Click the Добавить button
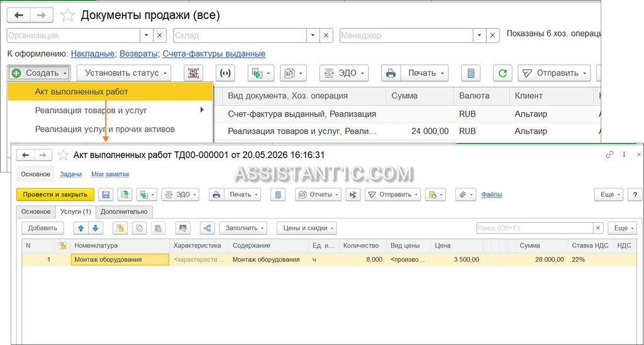The image size is (644, 345). [x=43, y=228]
